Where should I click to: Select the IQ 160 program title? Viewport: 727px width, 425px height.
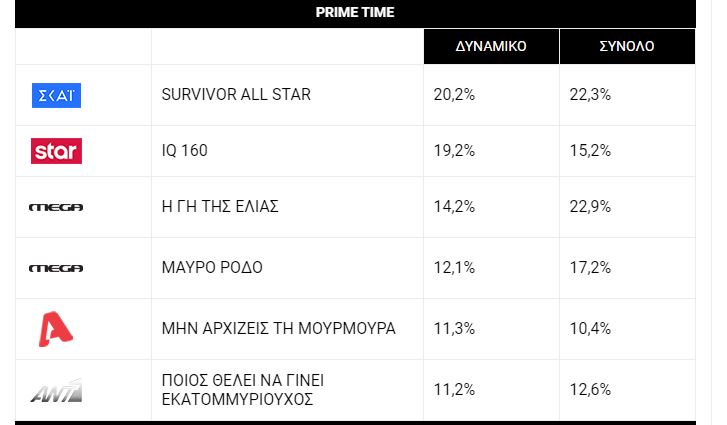[x=185, y=151]
